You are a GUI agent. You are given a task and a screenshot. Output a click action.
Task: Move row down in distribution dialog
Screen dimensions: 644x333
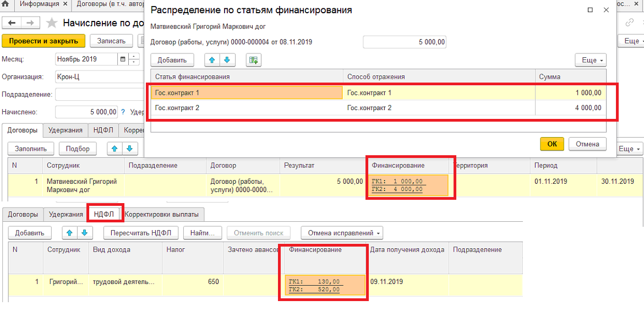[227, 61]
